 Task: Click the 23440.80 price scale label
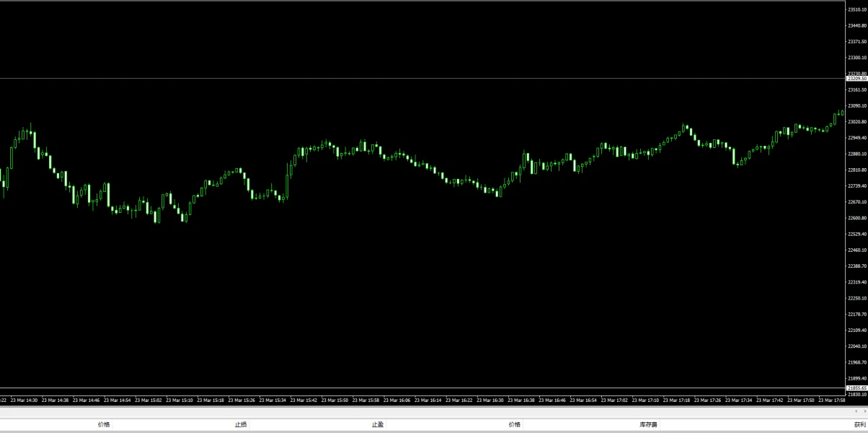(857, 25)
